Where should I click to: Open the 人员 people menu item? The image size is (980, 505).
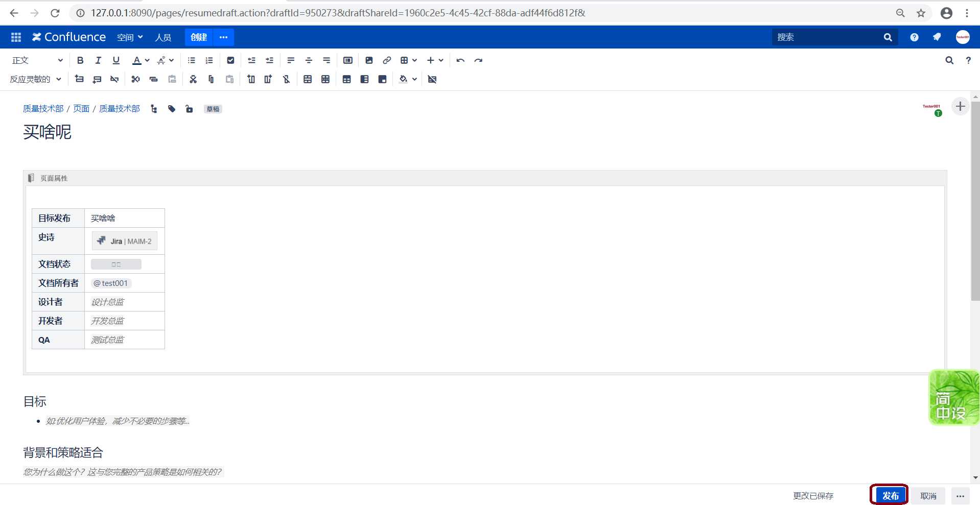pyautogui.click(x=163, y=37)
